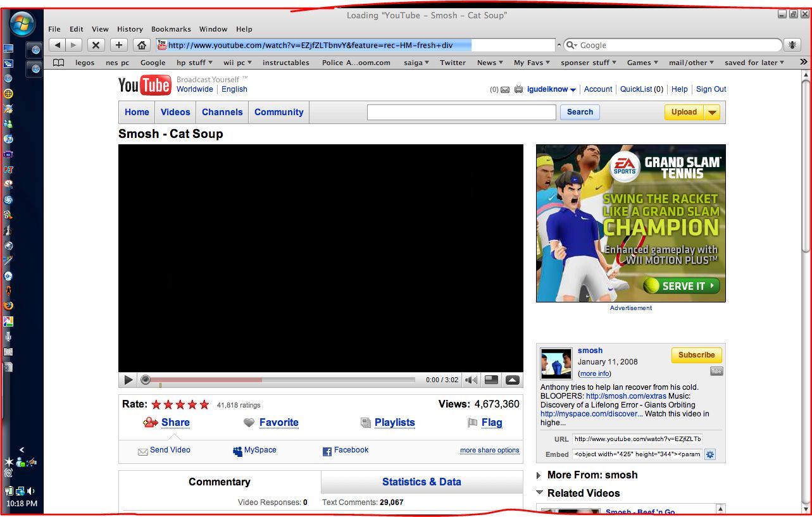812x517 pixels.
Task: Open the home page with the house icon
Action: (141, 45)
